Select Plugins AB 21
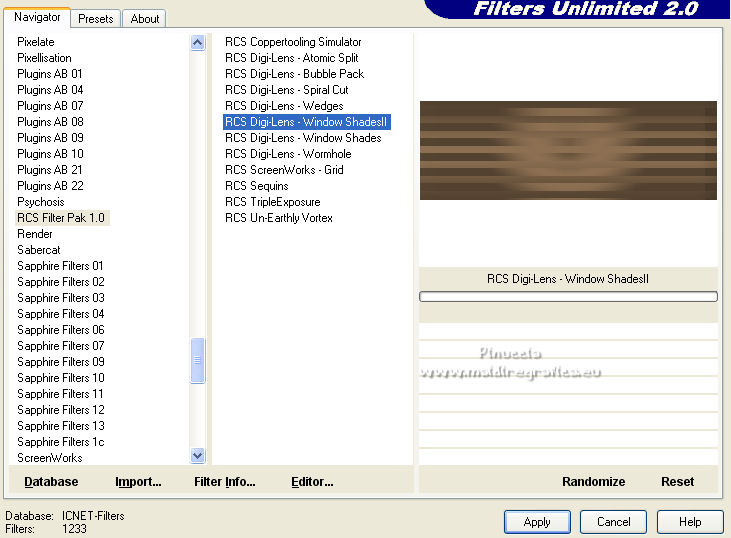Screen dimensions: 731x538 coord(50,170)
